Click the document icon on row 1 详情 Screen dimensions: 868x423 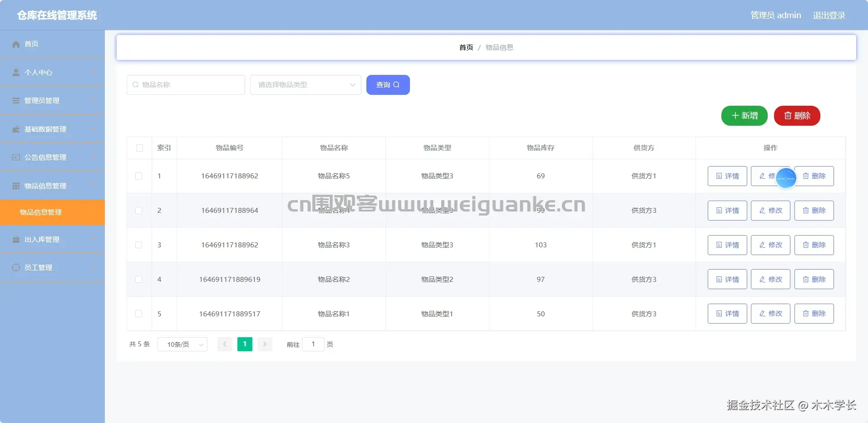(x=719, y=176)
